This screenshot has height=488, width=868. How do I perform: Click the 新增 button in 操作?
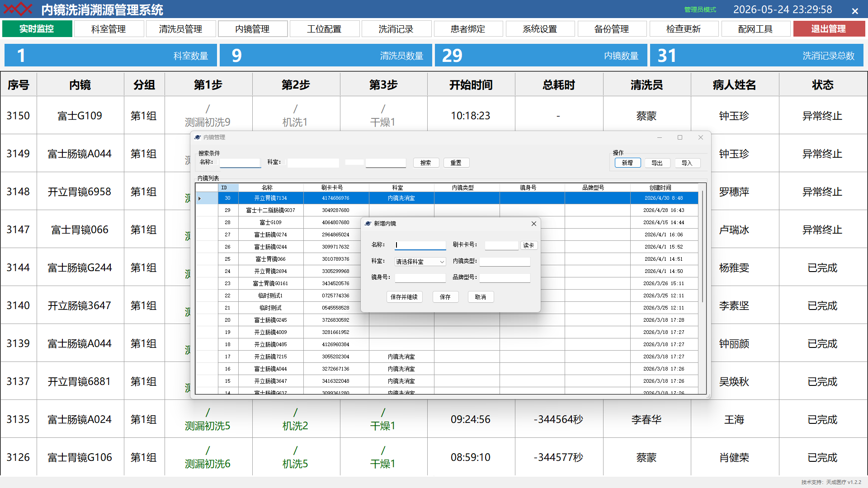(627, 163)
